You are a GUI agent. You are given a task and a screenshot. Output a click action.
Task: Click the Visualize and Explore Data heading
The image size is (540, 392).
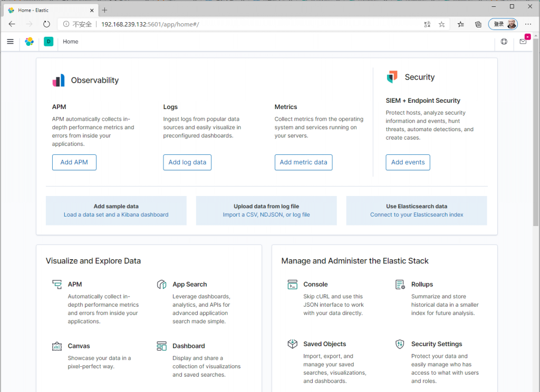[93, 261]
